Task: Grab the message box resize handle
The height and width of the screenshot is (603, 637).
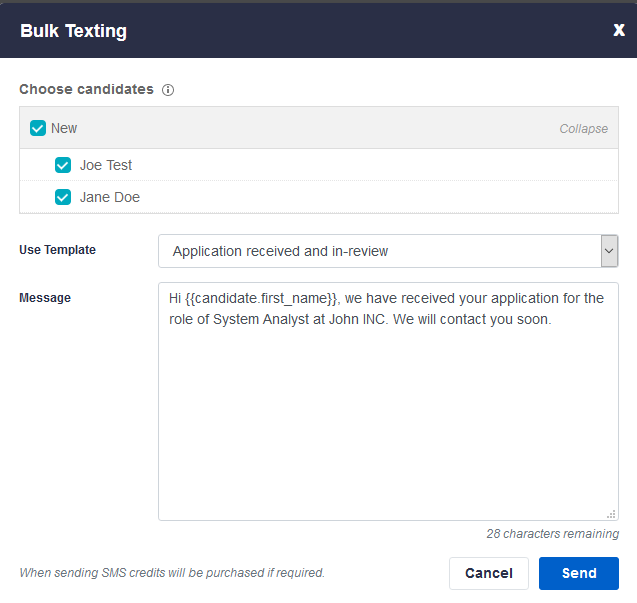Action: [611, 513]
